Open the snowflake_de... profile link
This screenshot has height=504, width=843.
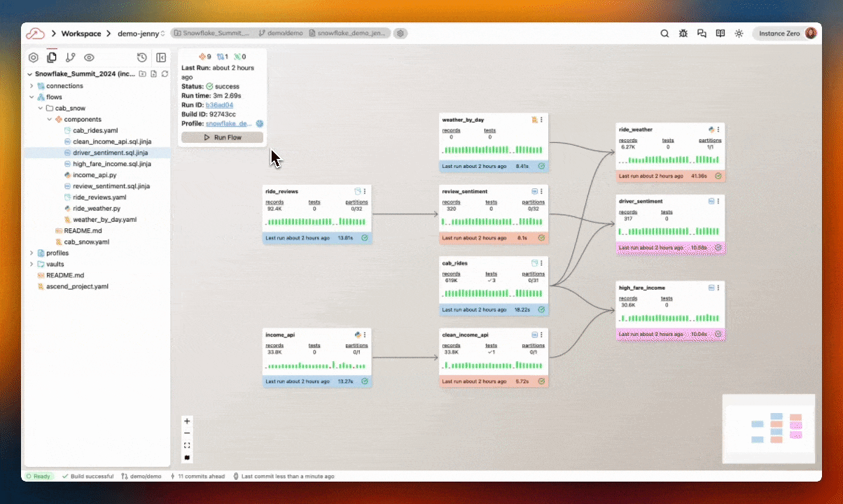click(x=229, y=123)
